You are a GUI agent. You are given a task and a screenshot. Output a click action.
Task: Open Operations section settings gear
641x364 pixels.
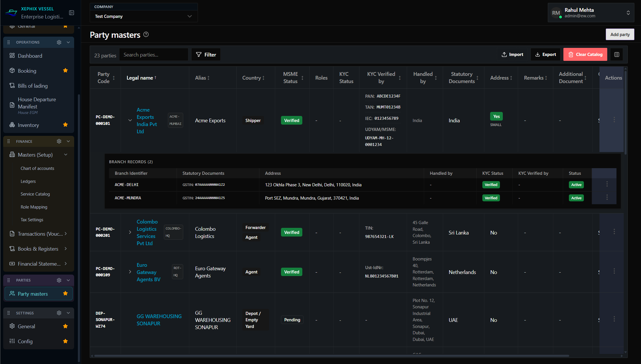59,42
